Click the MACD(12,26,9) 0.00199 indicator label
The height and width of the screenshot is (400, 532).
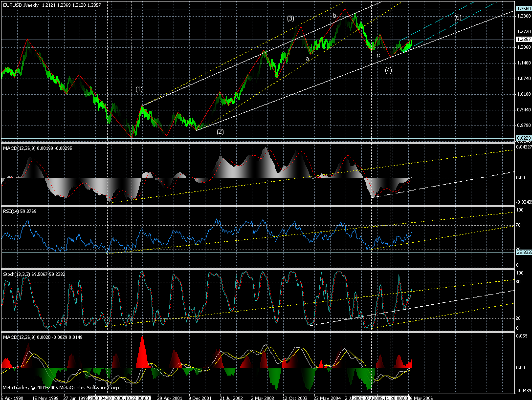pyautogui.click(x=37, y=148)
